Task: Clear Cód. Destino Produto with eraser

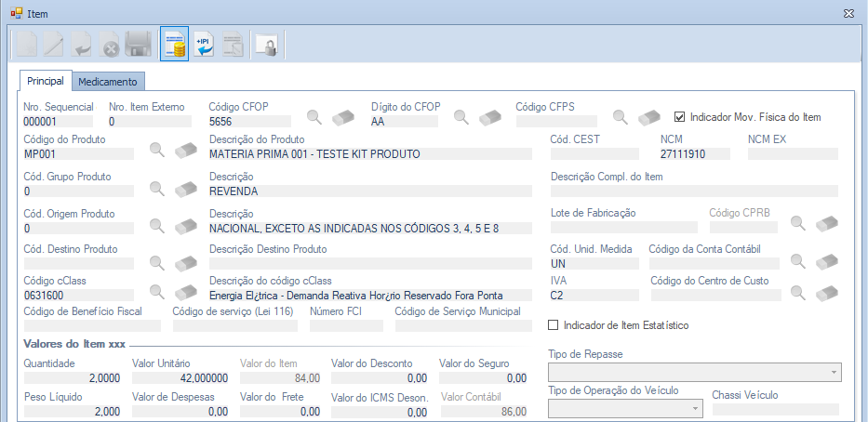Action: pyautogui.click(x=186, y=263)
